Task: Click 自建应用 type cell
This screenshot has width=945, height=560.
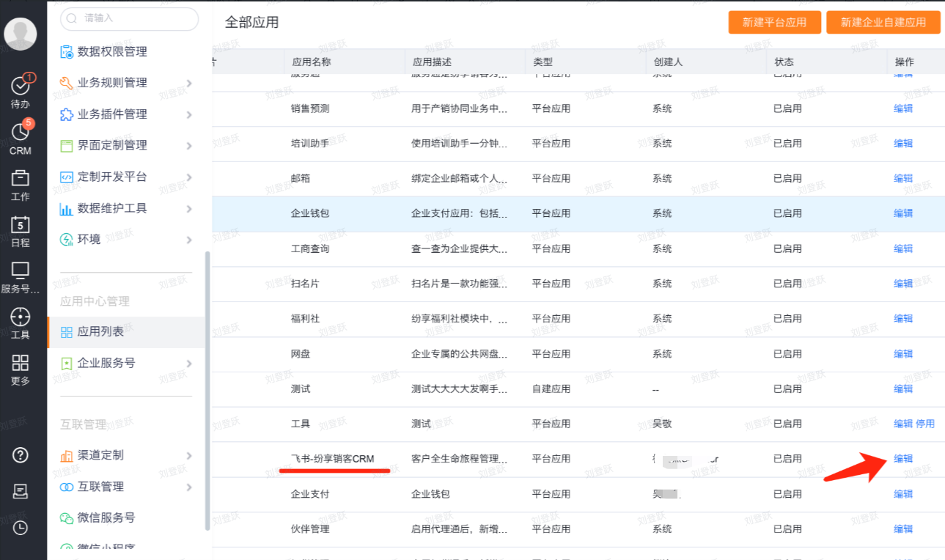Action: (x=551, y=388)
